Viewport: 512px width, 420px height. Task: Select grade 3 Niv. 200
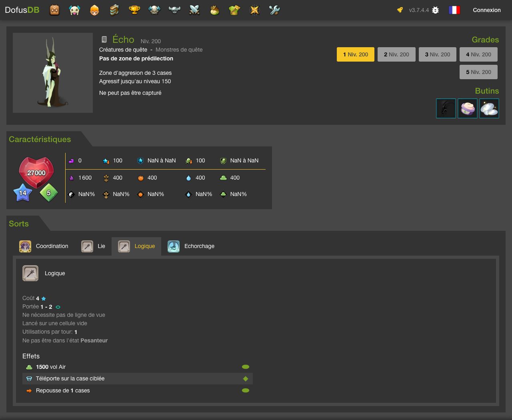click(x=438, y=54)
